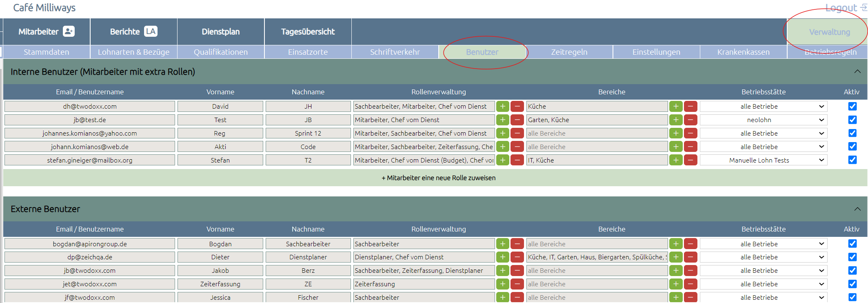This screenshot has height=303, width=868.
Task: Toggle Aktiv for jb@twodoxx.com
Action: pyautogui.click(x=852, y=270)
